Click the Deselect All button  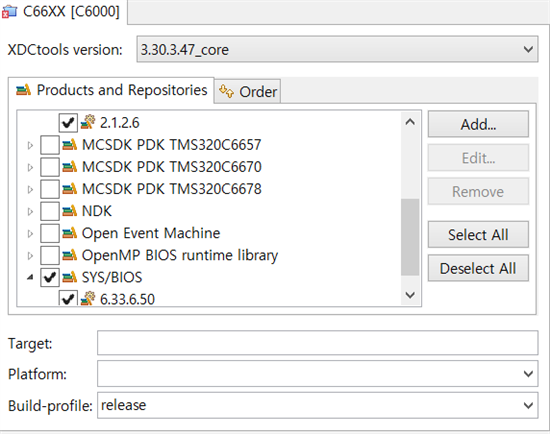pyautogui.click(x=478, y=268)
